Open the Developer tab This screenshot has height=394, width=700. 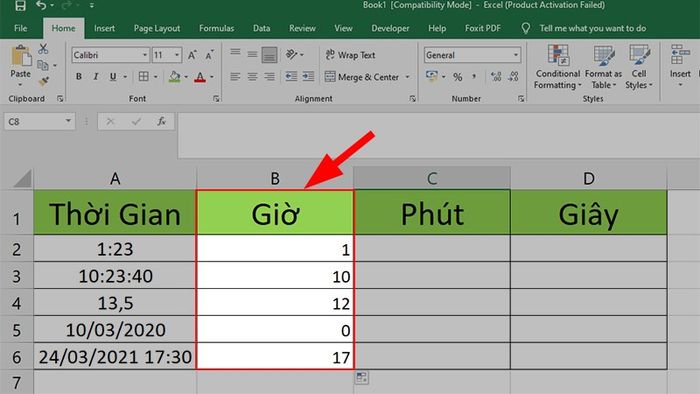pyautogui.click(x=390, y=28)
